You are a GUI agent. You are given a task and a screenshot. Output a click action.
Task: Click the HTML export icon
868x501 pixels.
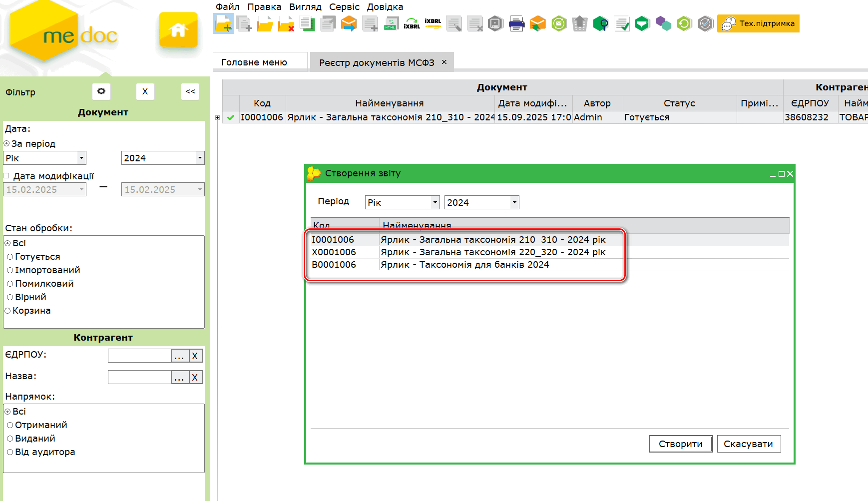point(391,23)
